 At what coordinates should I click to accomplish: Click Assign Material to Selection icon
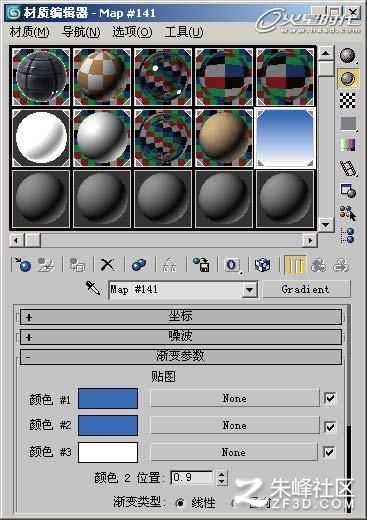(77, 265)
